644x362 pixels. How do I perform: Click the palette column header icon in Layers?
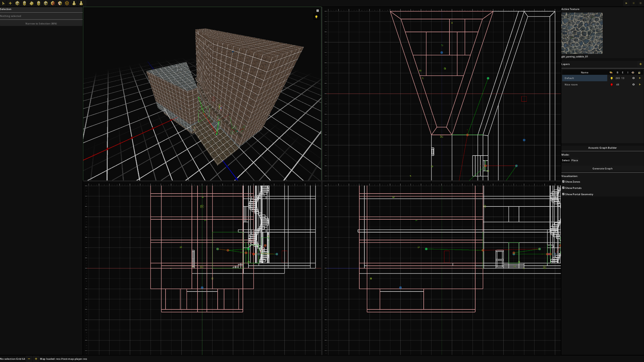pos(611,72)
